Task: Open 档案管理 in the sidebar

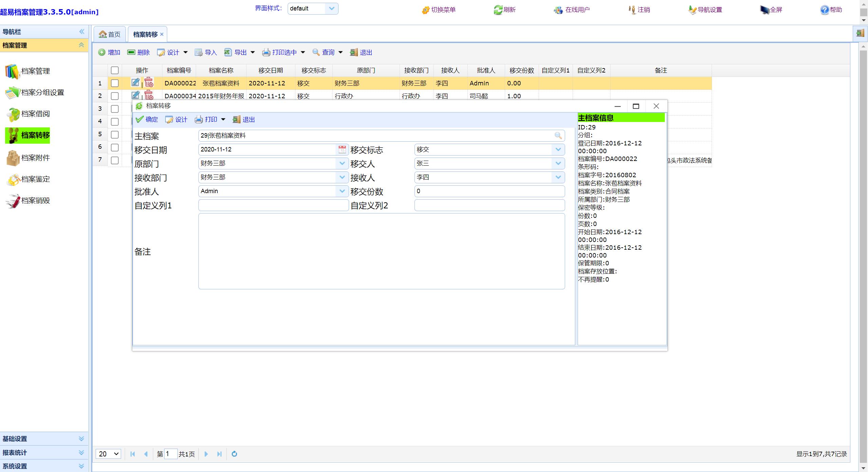Action: tap(28, 71)
